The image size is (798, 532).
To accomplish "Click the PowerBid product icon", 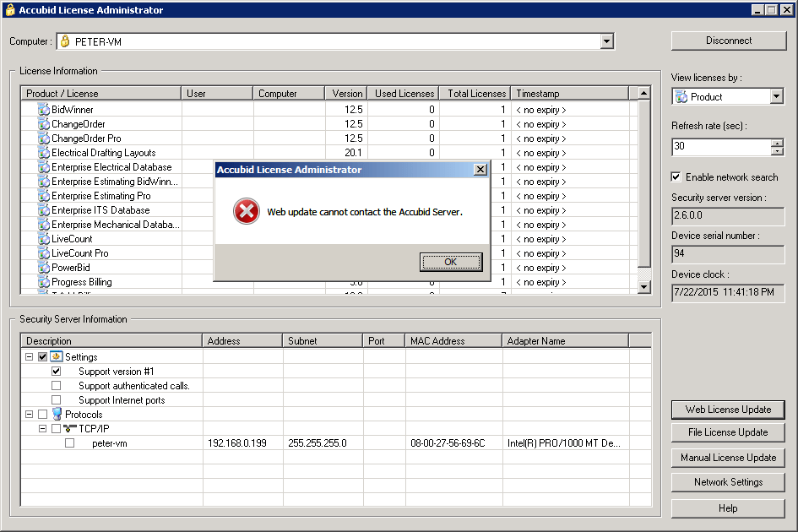I will [x=42, y=268].
